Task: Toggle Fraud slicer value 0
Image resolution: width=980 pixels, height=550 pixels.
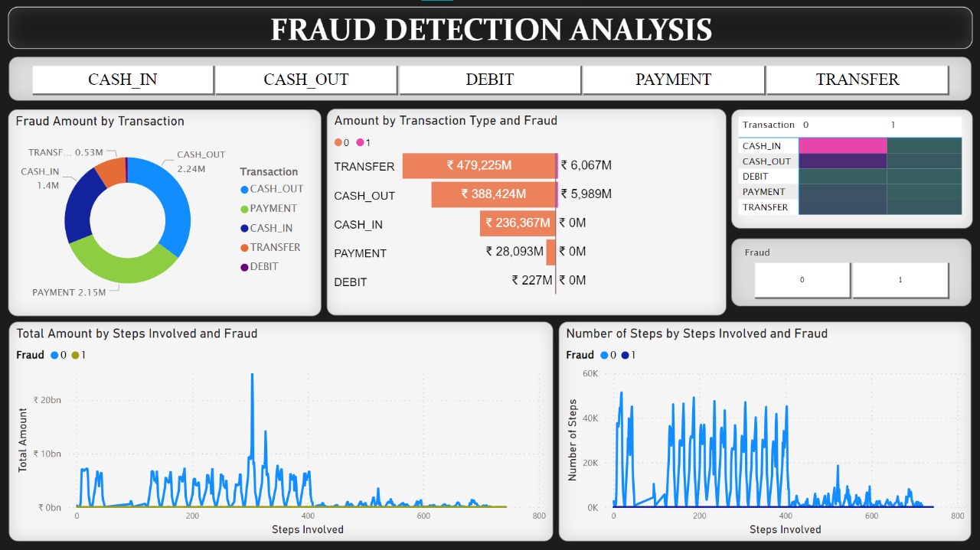Action: 802,280
